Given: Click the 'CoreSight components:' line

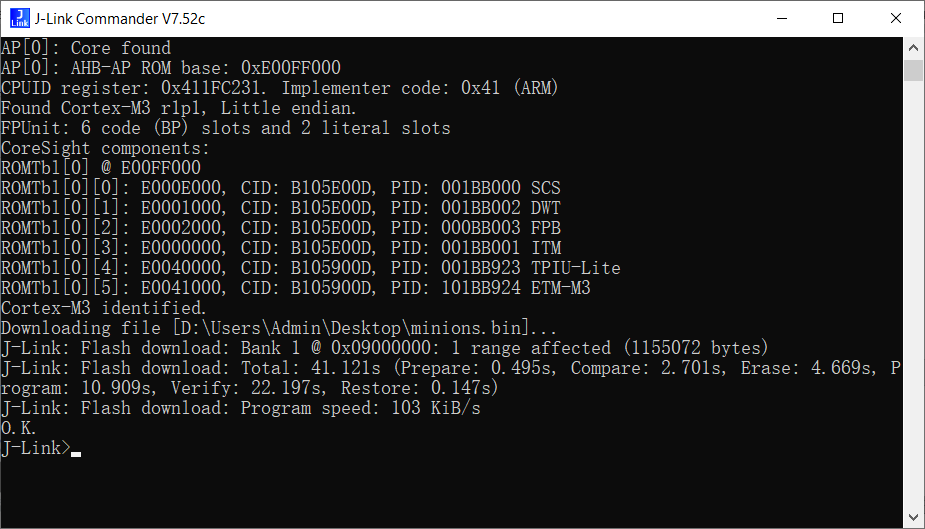Looking at the screenshot, I should click(106, 148).
